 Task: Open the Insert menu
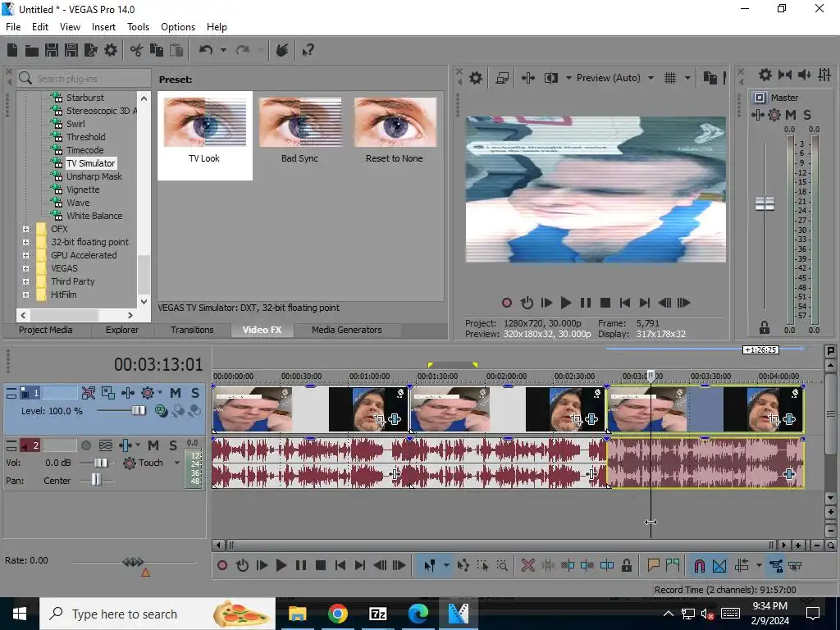(x=103, y=27)
